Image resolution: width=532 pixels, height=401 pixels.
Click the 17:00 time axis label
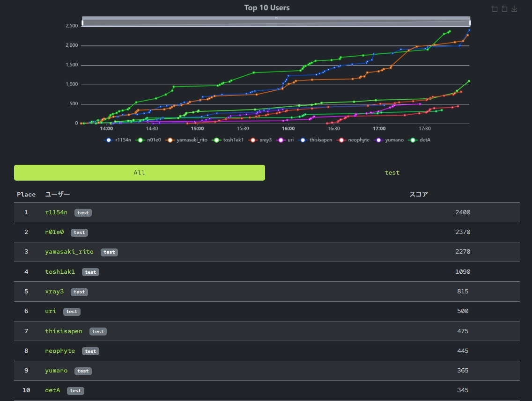[x=379, y=129]
